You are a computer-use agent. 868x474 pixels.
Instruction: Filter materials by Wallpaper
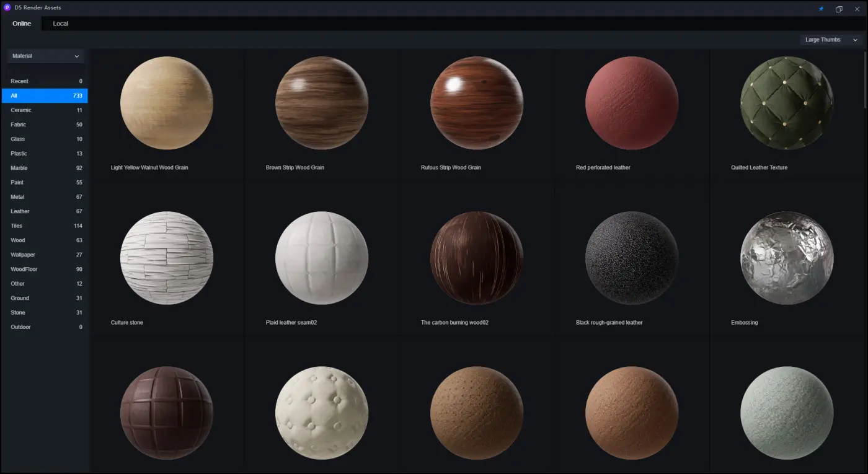45,255
